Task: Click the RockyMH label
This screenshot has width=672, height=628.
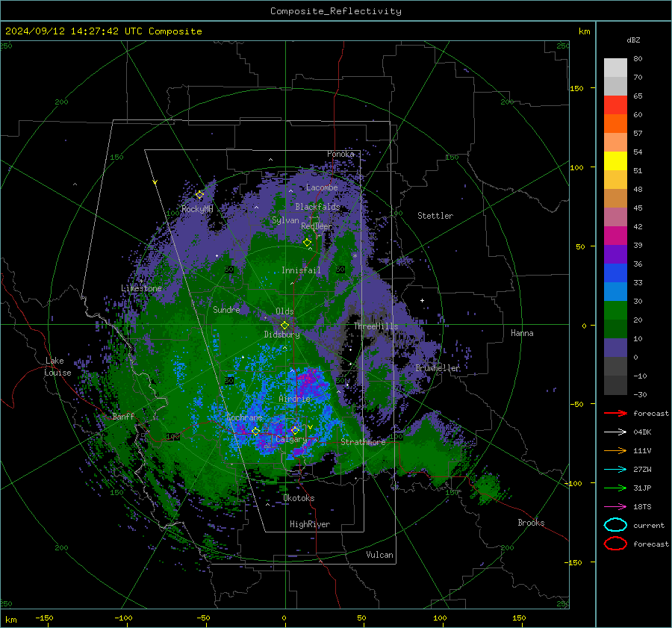Action: [x=197, y=209]
